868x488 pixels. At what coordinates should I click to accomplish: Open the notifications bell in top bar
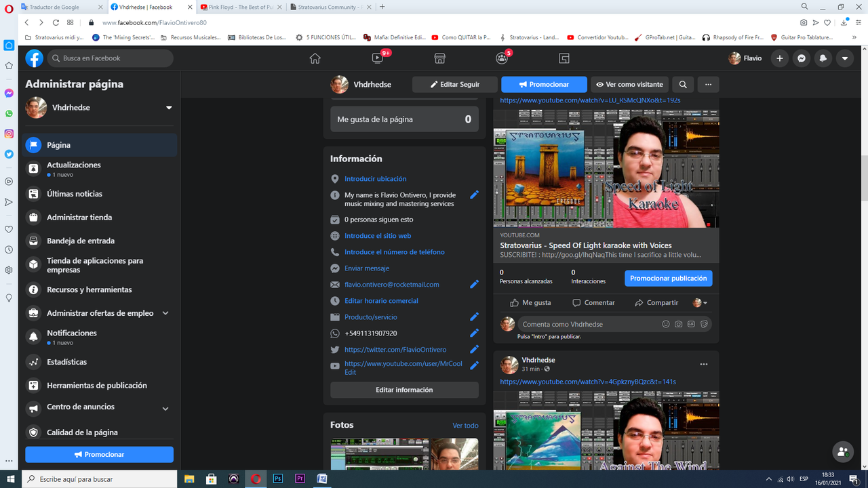click(x=823, y=58)
